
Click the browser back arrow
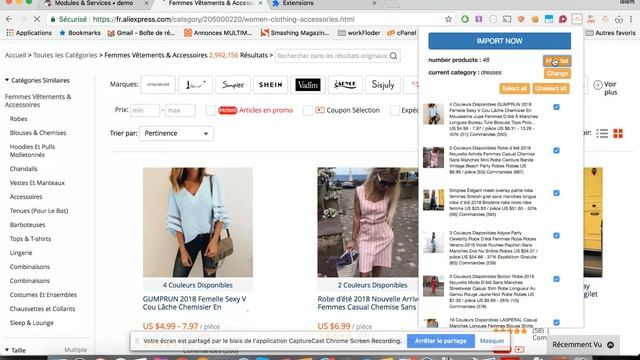[x=9, y=19]
